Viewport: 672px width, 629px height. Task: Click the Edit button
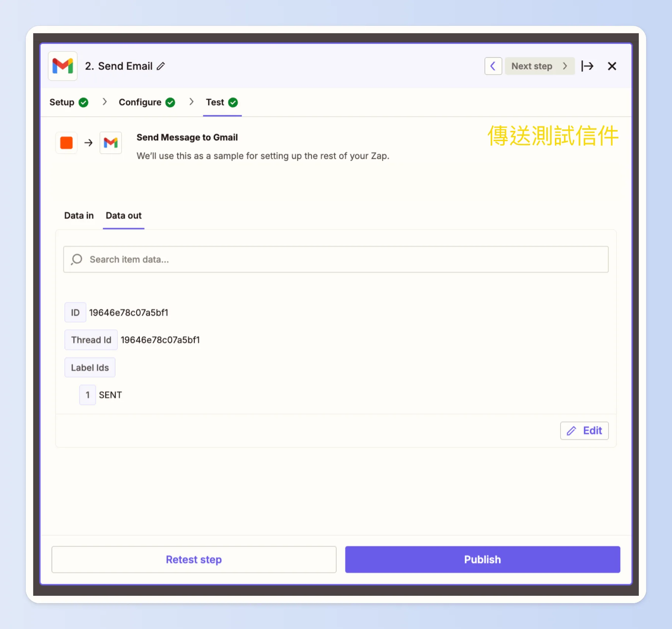coord(584,431)
